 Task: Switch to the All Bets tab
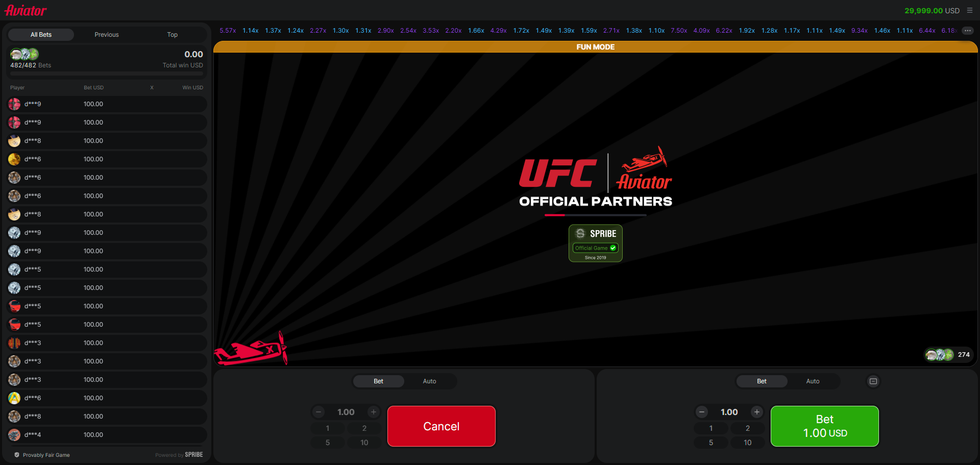pyautogui.click(x=41, y=35)
